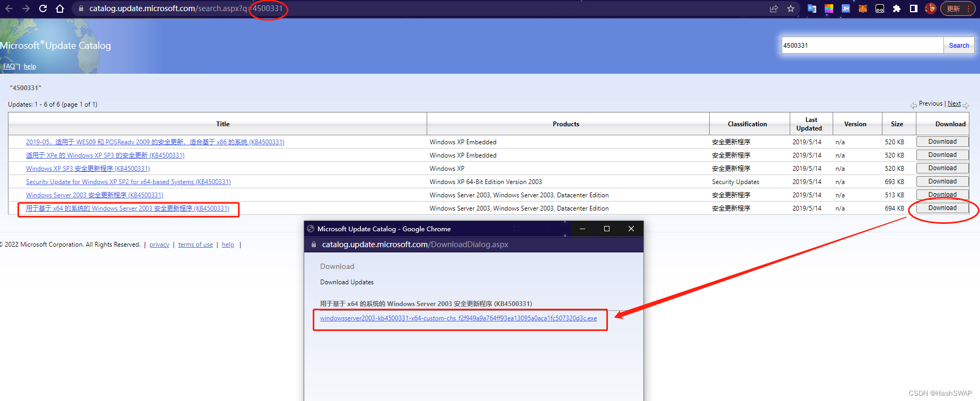Click the 更新 browser update button
Viewport: 980px width, 401px height.
click(x=958, y=8)
